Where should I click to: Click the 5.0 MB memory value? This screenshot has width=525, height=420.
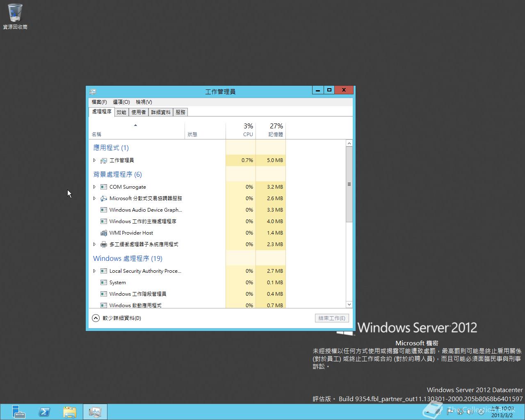coord(275,160)
